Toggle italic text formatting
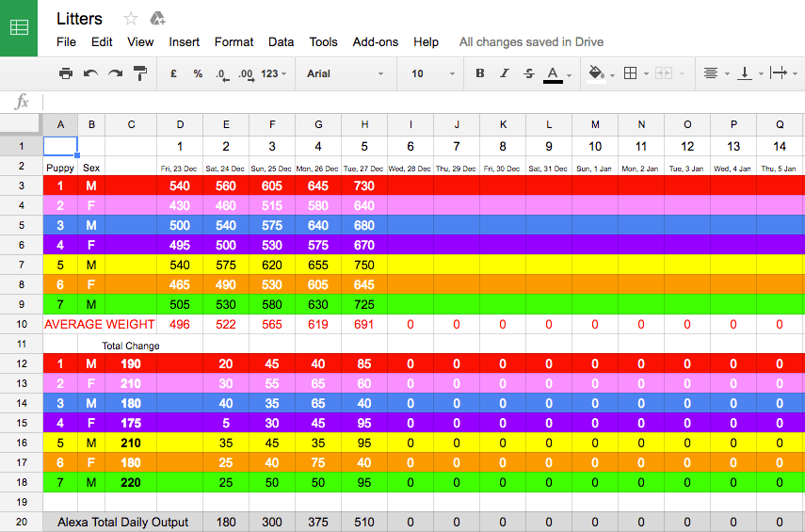This screenshot has width=805, height=532. point(505,73)
